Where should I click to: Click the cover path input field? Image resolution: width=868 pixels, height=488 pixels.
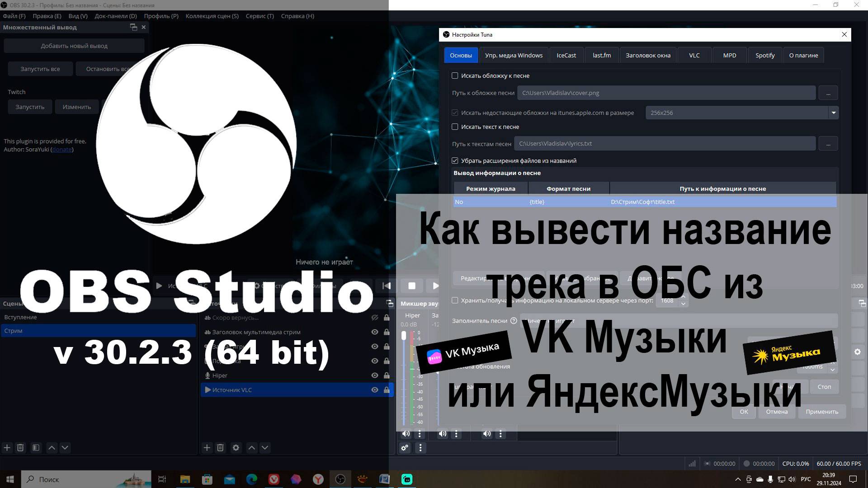click(666, 93)
